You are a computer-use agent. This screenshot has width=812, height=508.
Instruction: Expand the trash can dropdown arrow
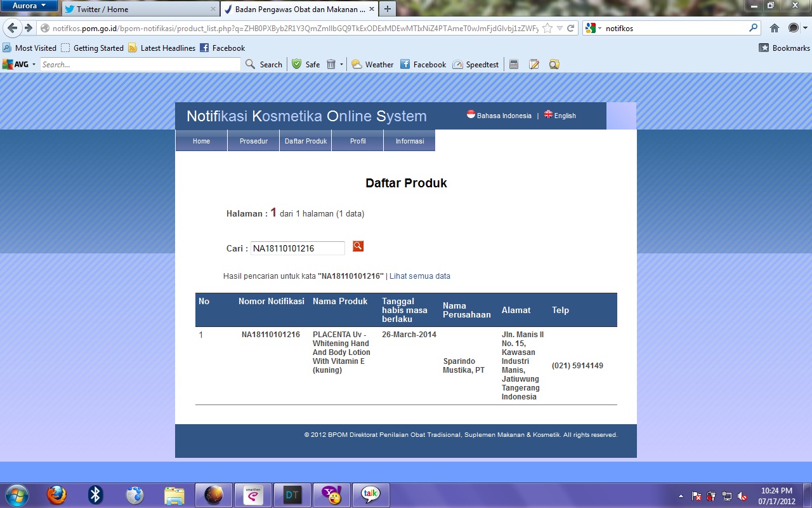pos(341,64)
